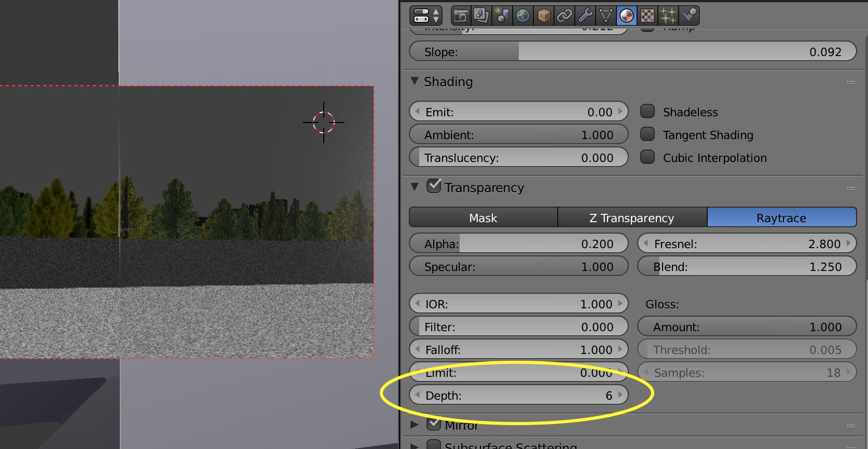Open the Modifiers wrench tab

(x=585, y=16)
